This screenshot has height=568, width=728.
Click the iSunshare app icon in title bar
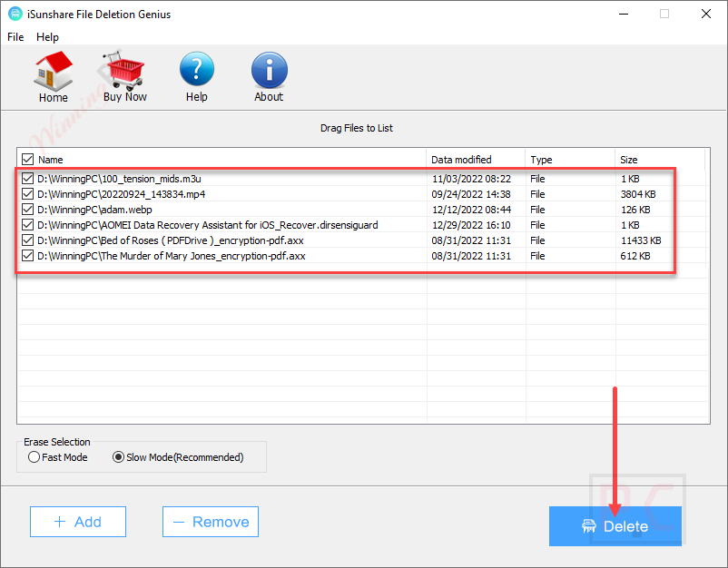click(15, 14)
